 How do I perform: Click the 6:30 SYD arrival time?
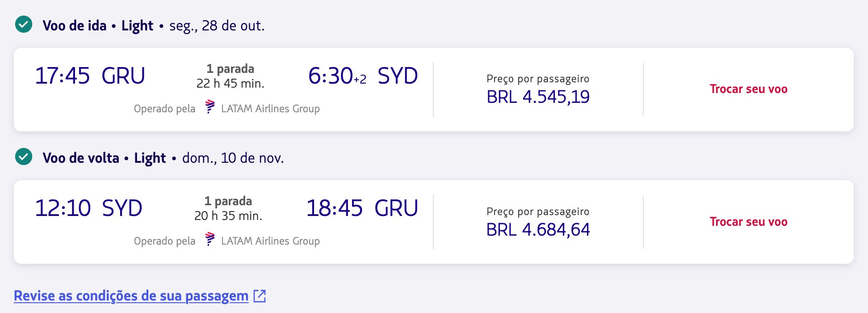point(331,76)
